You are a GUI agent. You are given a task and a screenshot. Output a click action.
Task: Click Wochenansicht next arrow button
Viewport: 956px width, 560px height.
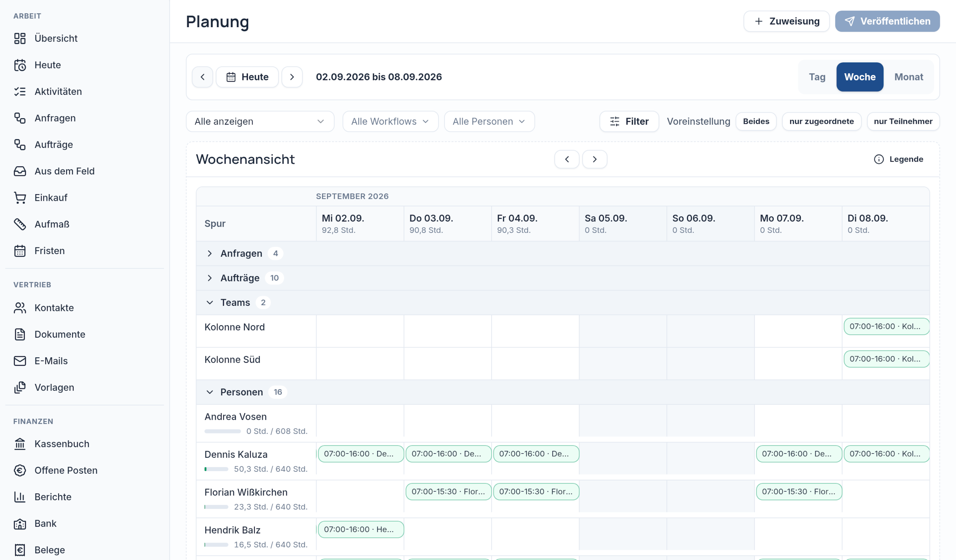coord(595,159)
